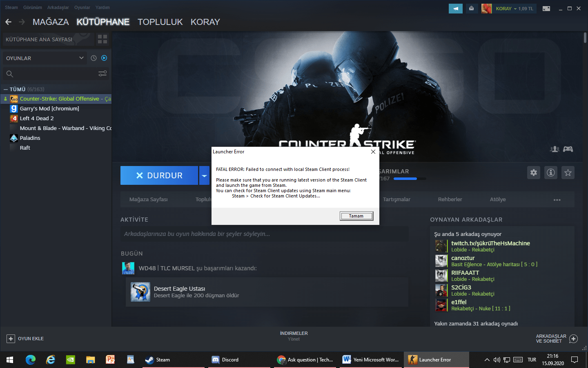Select Left 4 Dead 2 in library
Viewport: 588px width, 368px height.
tap(37, 119)
